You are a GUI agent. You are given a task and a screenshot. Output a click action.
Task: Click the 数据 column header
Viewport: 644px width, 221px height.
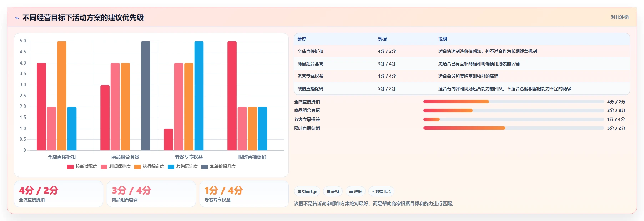(x=382, y=39)
